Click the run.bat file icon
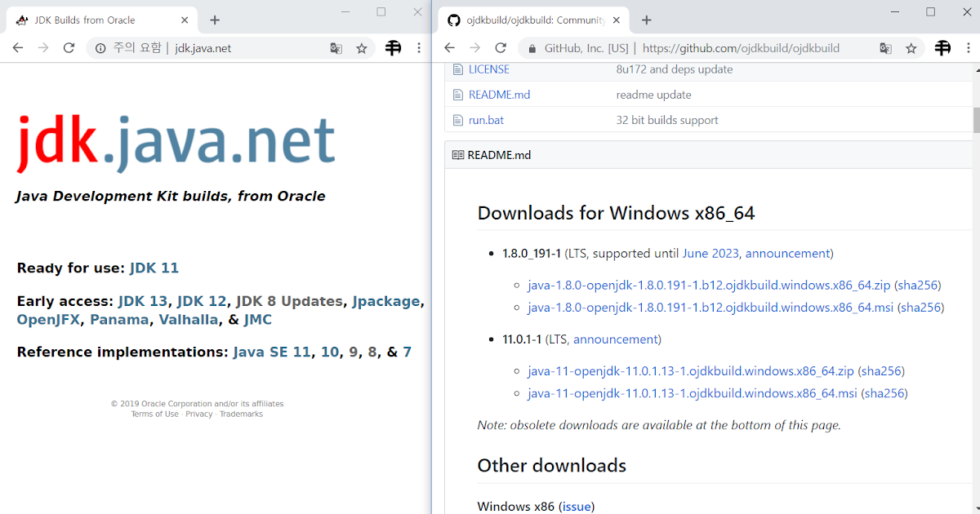The width and height of the screenshot is (980, 514). point(458,120)
